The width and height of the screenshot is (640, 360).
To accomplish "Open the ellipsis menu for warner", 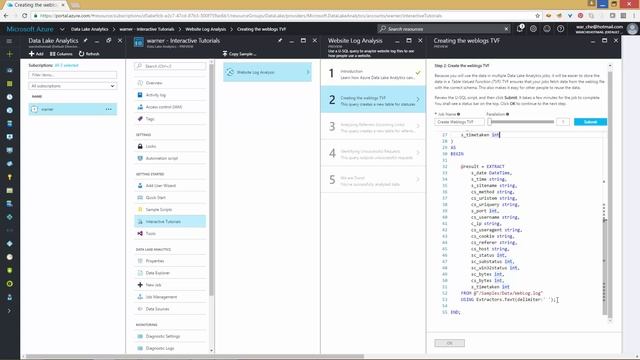I will click(109, 109).
